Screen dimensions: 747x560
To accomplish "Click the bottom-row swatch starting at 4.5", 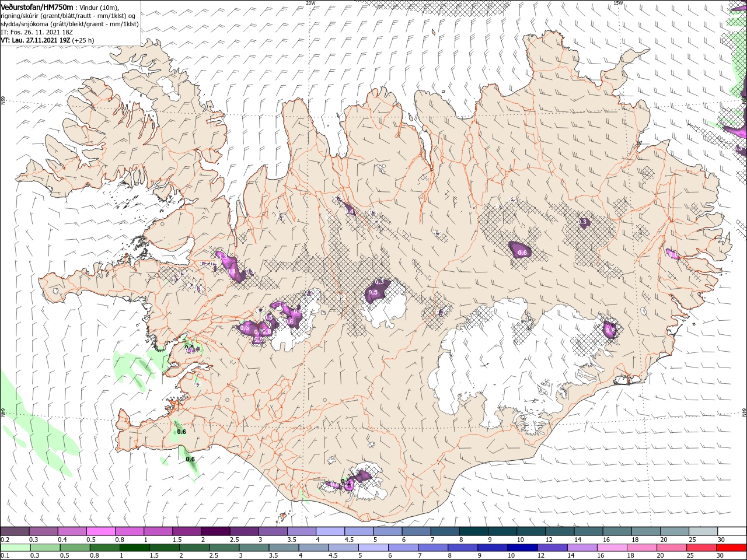I will tap(344, 548).
